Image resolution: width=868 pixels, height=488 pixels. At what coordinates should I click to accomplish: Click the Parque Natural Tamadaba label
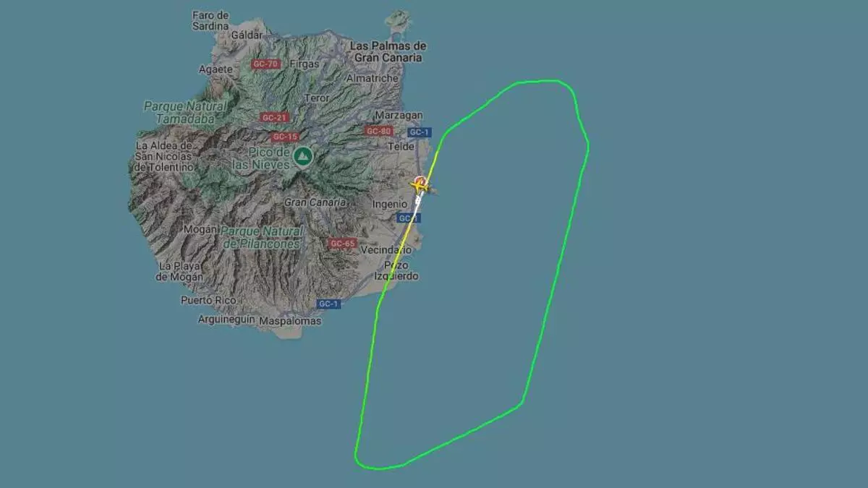(184, 112)
